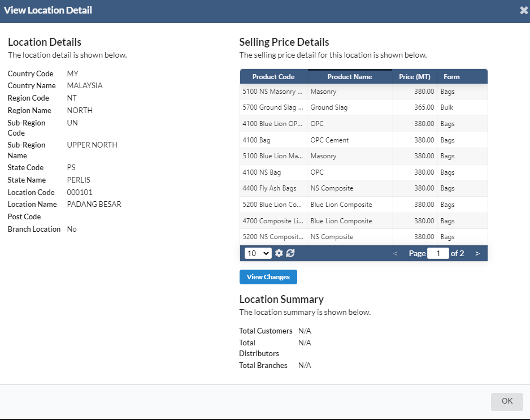Open grid settings gear icon
The height and width of the screenshot is (420, 530).
[279, 253]
